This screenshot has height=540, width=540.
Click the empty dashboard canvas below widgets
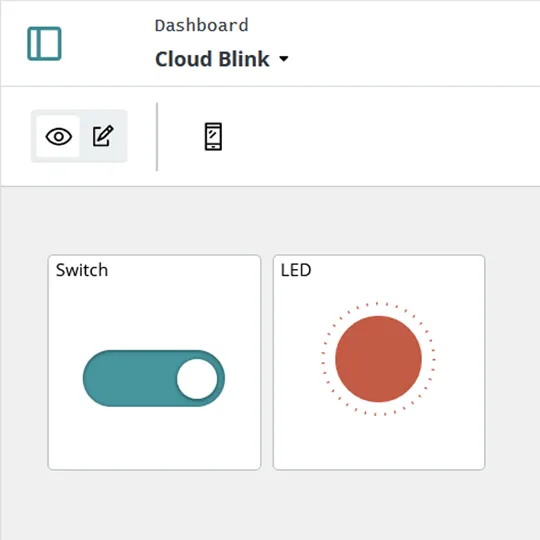270,505
